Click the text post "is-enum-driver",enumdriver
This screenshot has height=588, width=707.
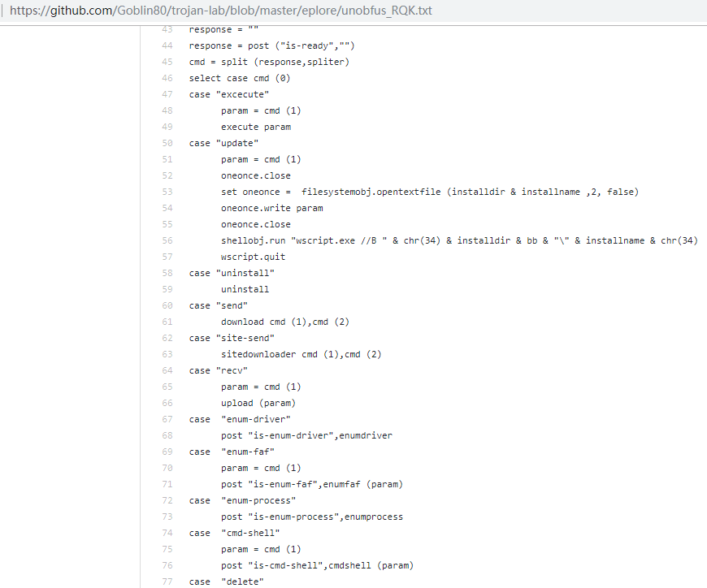[x=306, y=435]
